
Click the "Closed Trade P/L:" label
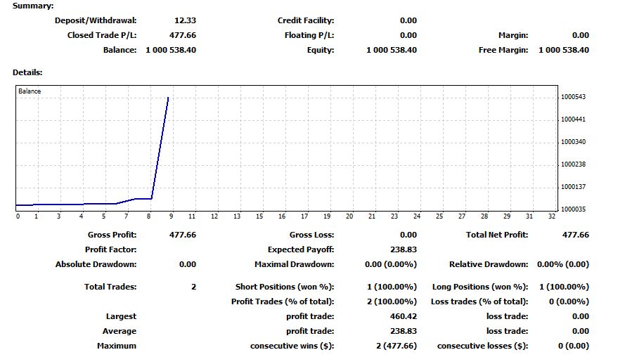point(102,35)
